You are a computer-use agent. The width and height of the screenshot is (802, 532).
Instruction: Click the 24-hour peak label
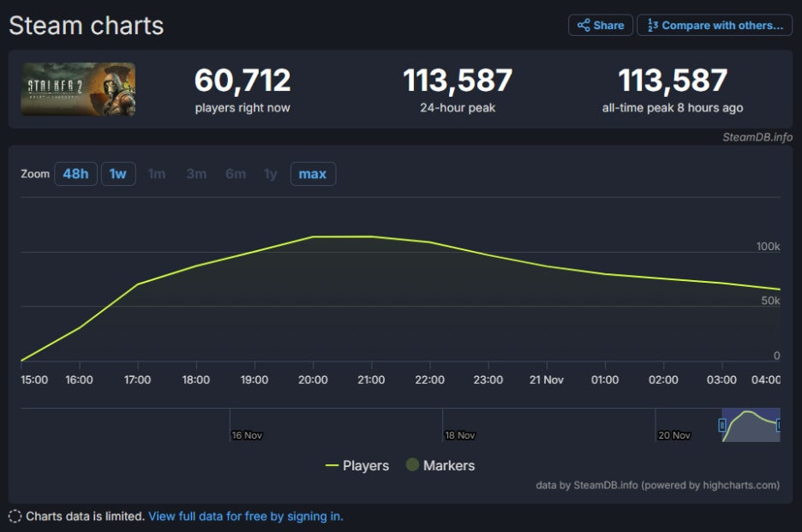(458, 107)
